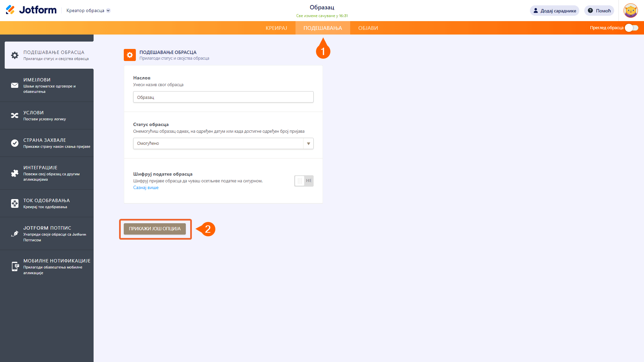The image size is (644, 362).
Task: Click the Jotform logo icon
Action: pos(10,10)
